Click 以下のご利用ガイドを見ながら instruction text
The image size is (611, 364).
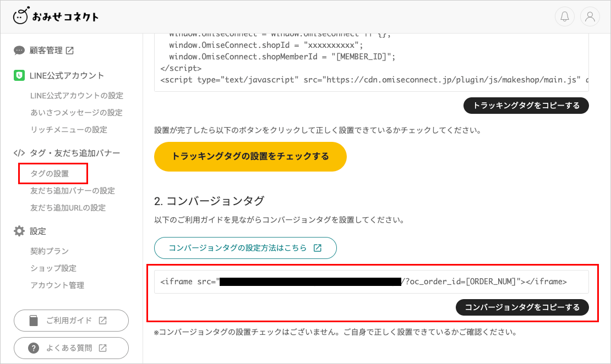279,220
